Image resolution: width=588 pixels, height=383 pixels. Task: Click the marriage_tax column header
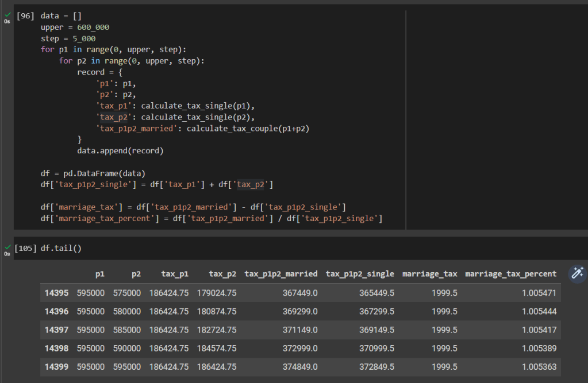point(429,274)
